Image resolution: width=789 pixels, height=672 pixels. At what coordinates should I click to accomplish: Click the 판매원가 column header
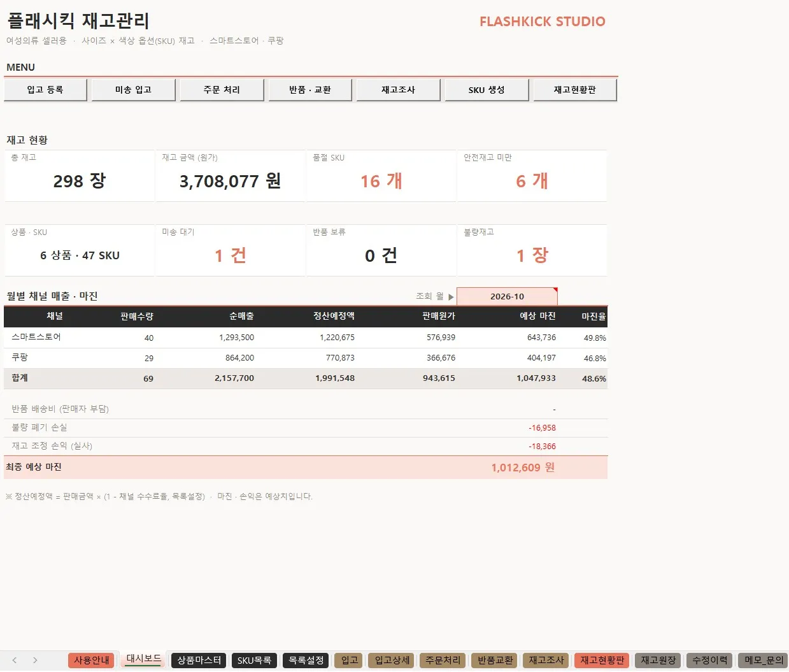[439, 316]
